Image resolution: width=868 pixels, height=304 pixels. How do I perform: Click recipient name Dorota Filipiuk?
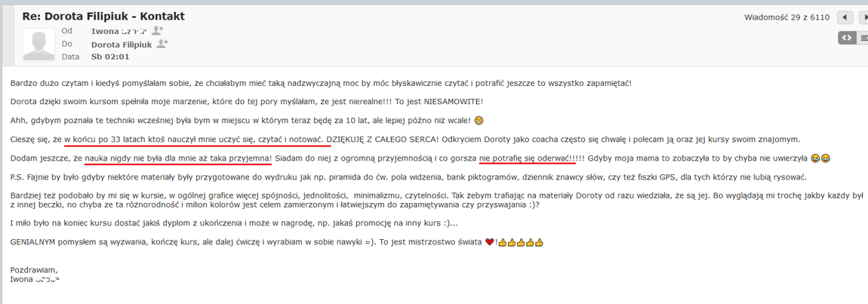pos(122,45)
